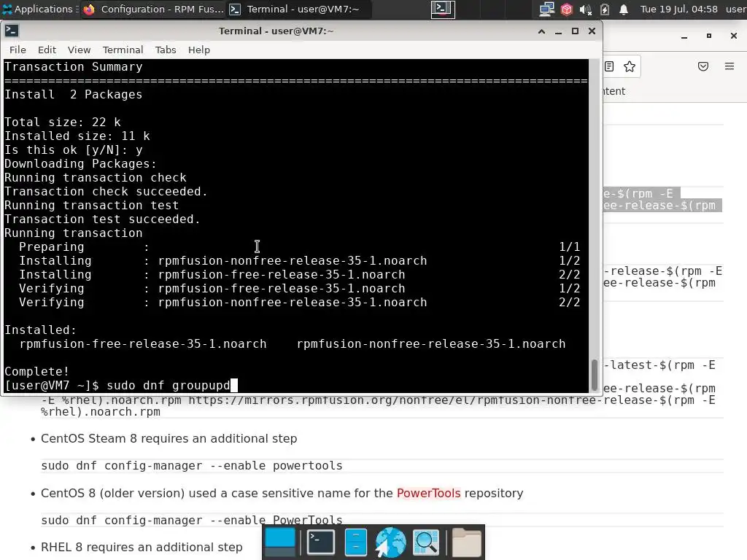Click the terminal command prompt line
Screen dimensions: 747x560
point(120,385)
